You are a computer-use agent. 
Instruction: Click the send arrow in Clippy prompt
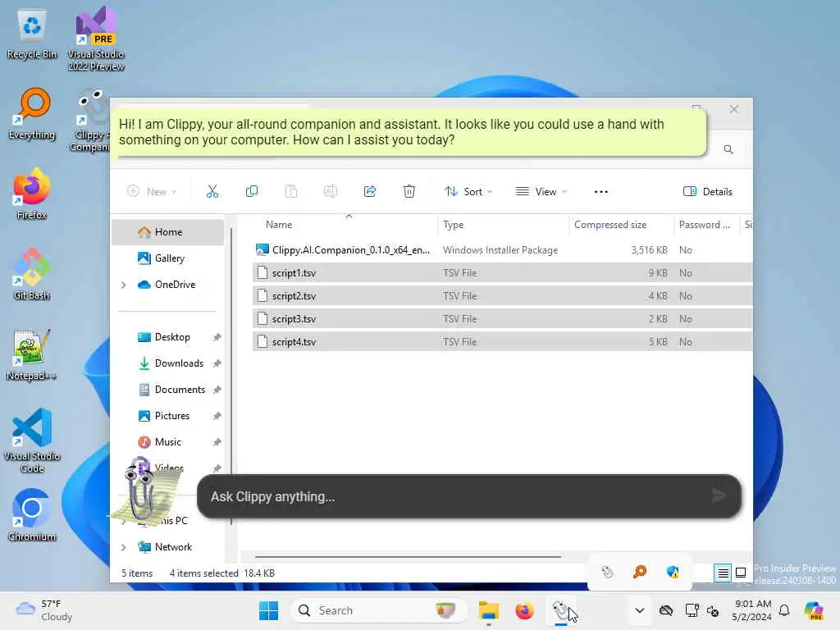719,496
